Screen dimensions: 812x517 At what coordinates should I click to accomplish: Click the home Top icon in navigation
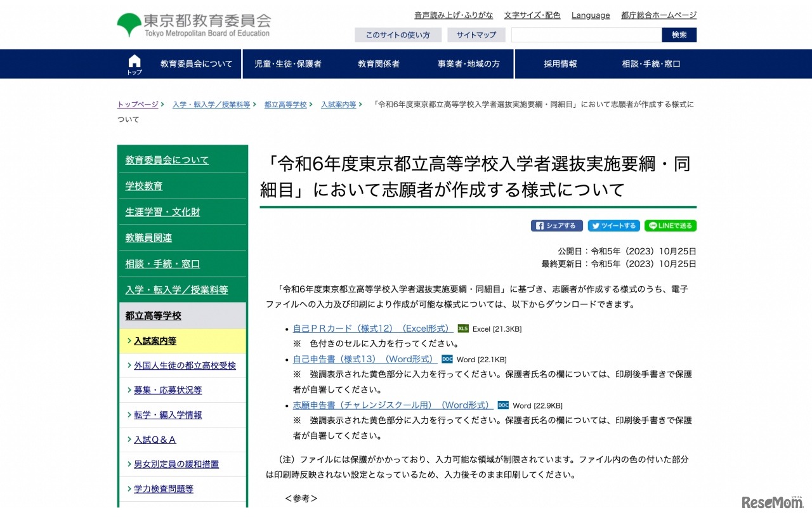(134, 64)
